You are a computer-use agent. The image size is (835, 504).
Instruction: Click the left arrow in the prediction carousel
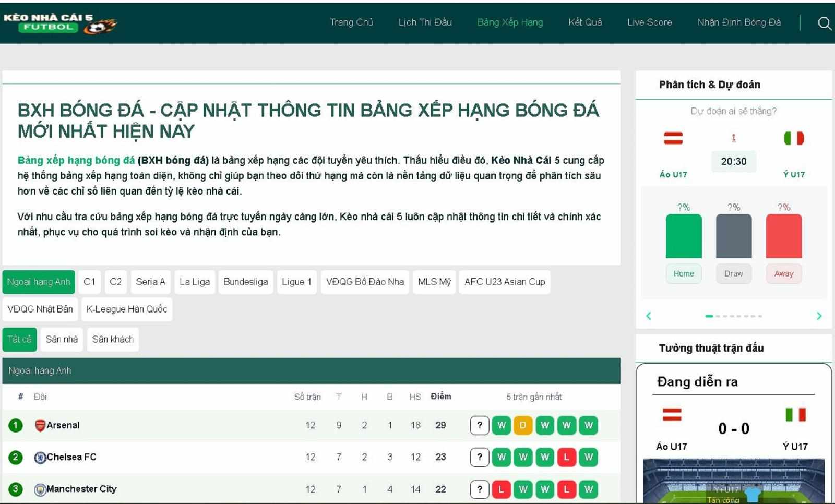[649, 316]
